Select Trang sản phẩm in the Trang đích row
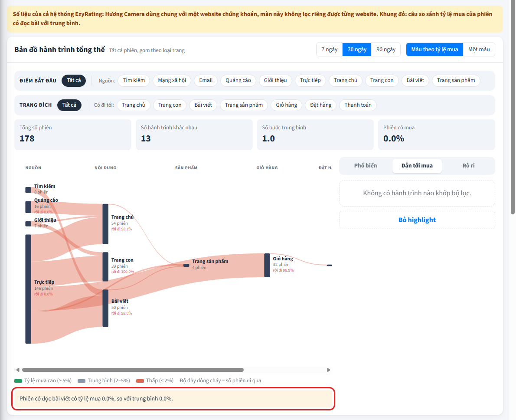The image size is (516, 420). (244, 105)
